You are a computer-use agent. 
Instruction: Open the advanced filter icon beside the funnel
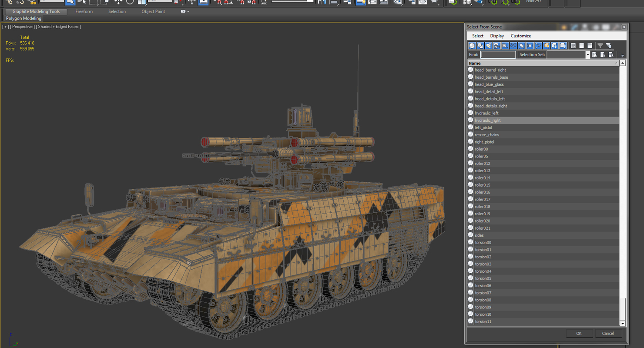pyautogui.click(x=609, y=46)
